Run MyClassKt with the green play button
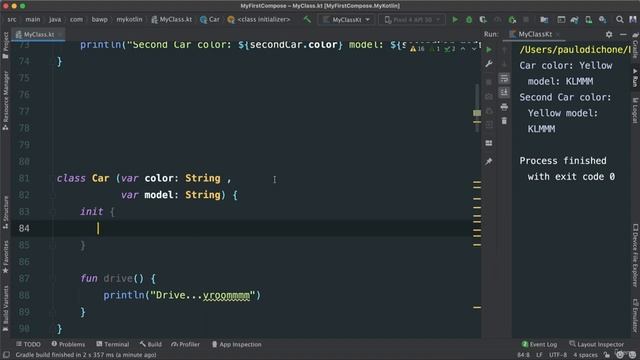640x360 pixels. [x=455, y=19]
